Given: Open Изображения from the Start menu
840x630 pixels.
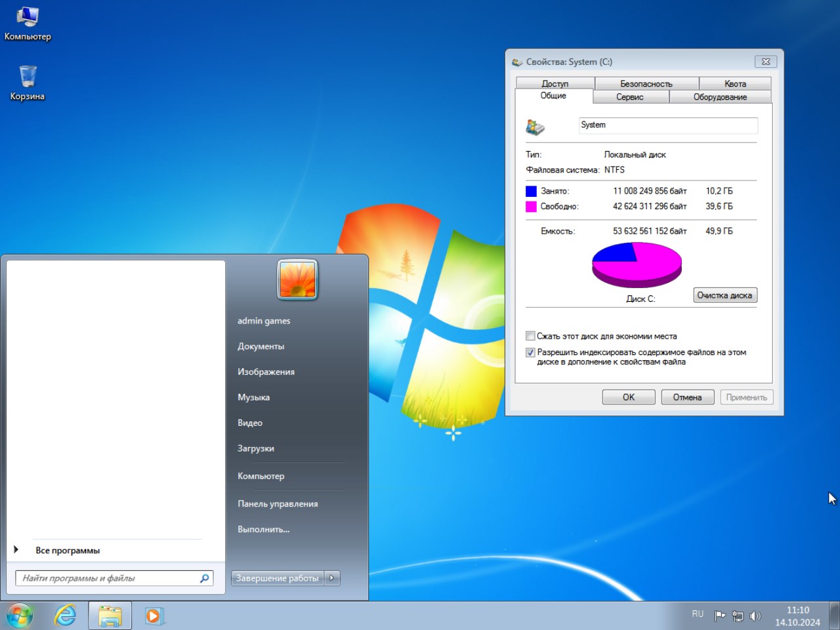Looking at the screenshot, I should [266, 372].
